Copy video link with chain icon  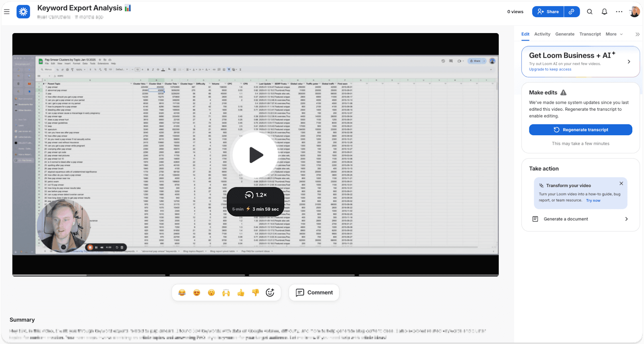(x=572, y=12)
